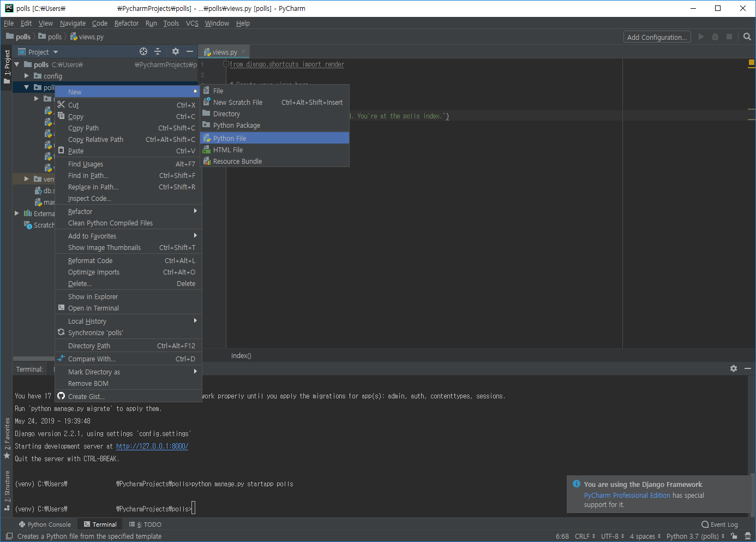Image resolution: width=756 pixels, height=542 pixels.
Task: Hide the Project panel with minimize icon
Action: 190,51
